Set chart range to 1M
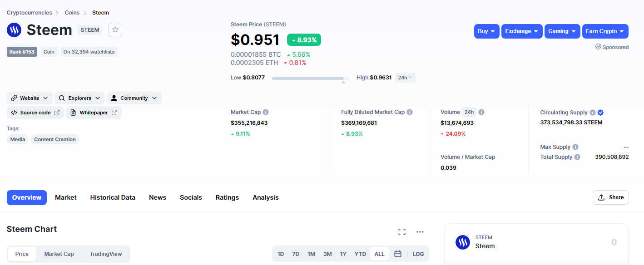 [x=311, y=254]
